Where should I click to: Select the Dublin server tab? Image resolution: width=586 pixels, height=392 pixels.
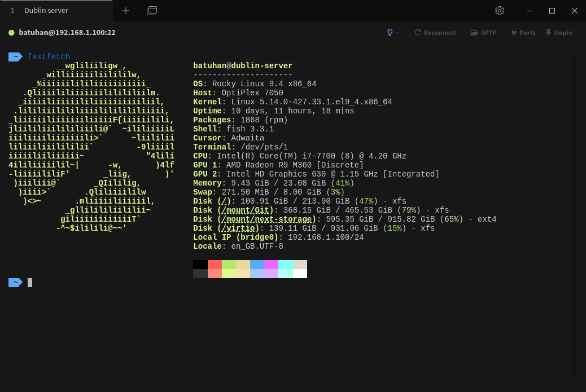tap(56, 11)
